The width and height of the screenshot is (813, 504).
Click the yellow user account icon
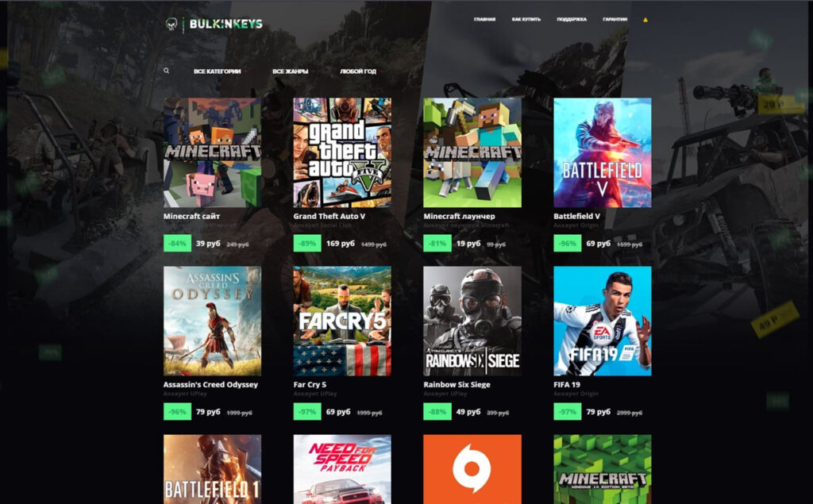[645, 20]
